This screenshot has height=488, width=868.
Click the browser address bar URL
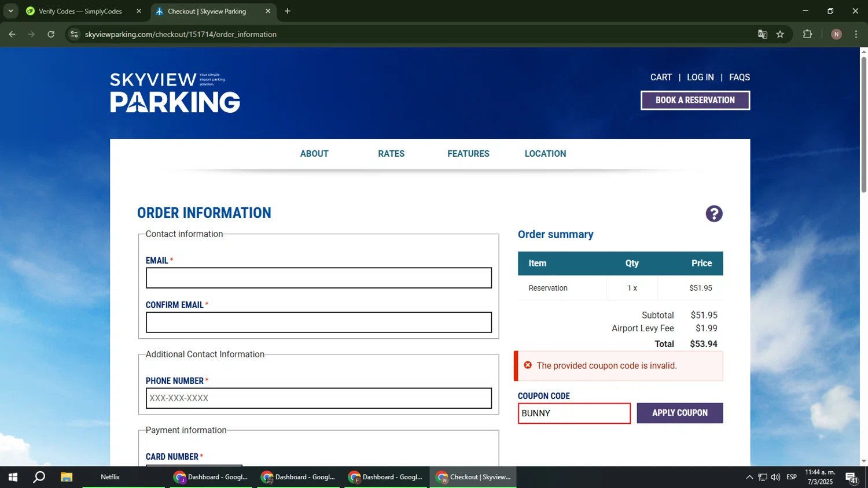point(181,34)
